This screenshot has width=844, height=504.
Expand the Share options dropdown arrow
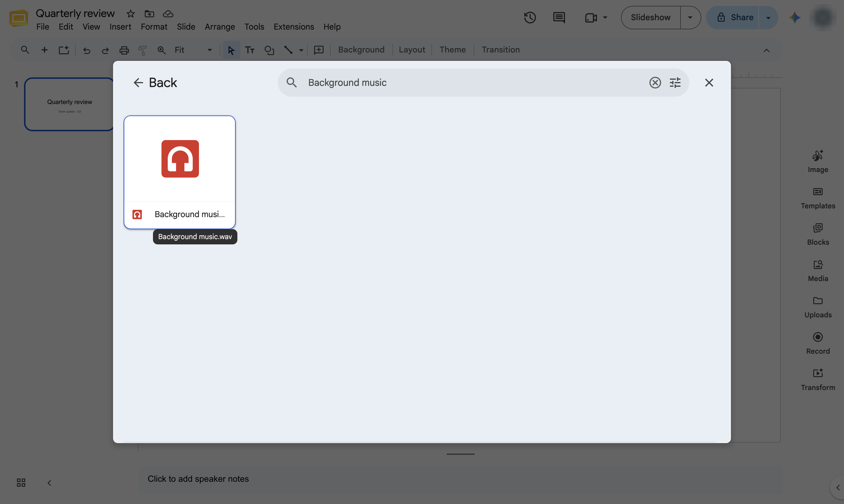click(x=768, y=17)
